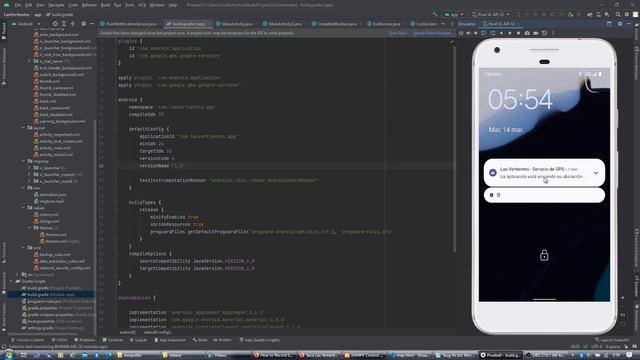
Task: Open the Refactor menu
Action: 89,5
